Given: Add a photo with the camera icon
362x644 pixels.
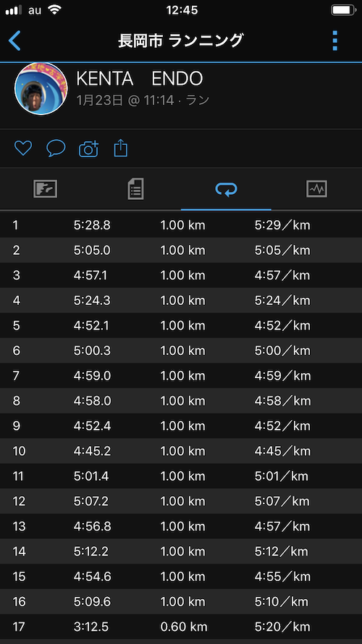Looking at the screenshot, I should pyautogui.click(x=88, y=149).
